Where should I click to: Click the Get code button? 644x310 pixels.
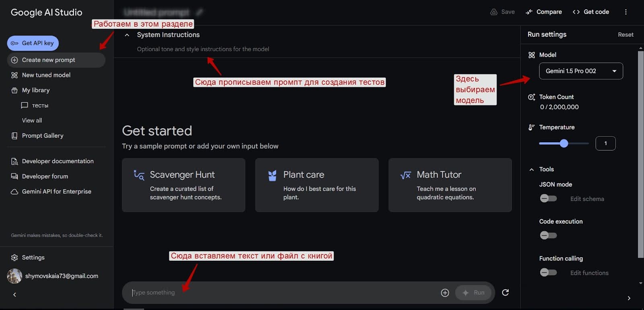point(590,12)
